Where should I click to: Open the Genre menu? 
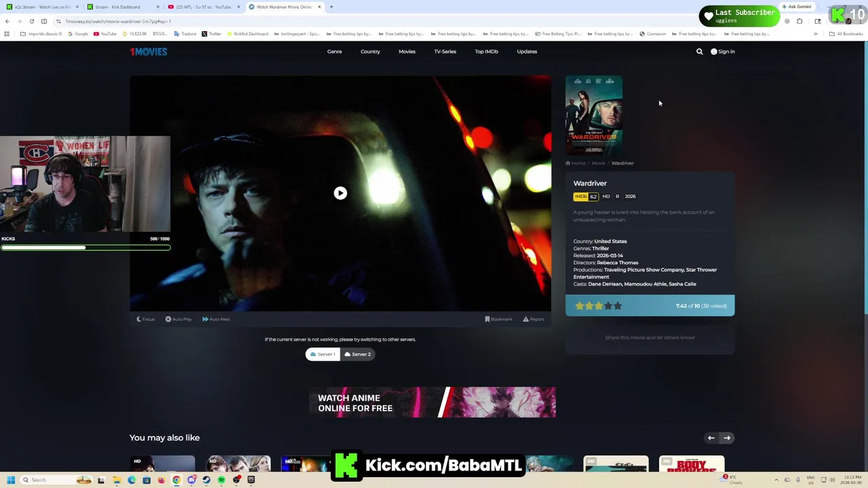pos(334,52)
